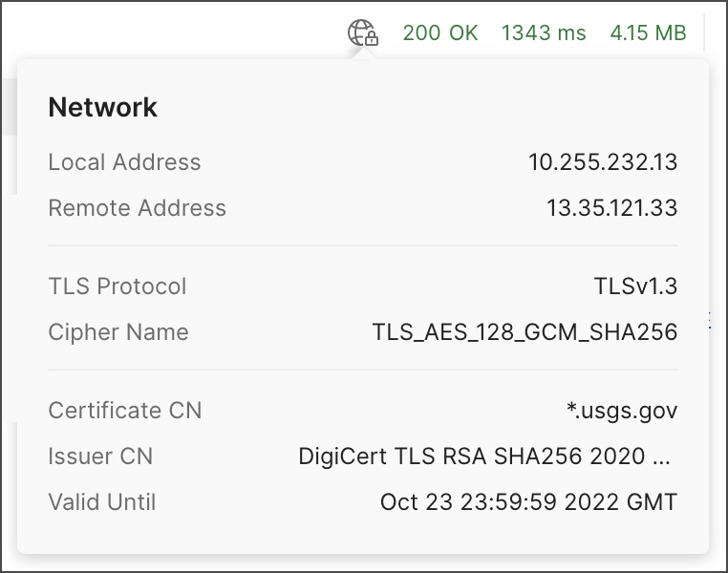Click the TLSv1.3 protocol value
The height and width of the screenshot is (573, 728).
point(635,286)
